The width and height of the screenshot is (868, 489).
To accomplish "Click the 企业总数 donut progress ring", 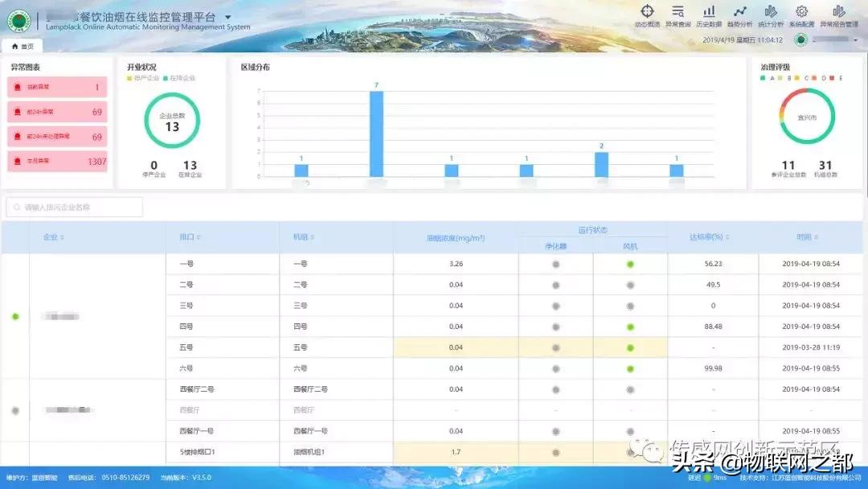I will point(172,121).
